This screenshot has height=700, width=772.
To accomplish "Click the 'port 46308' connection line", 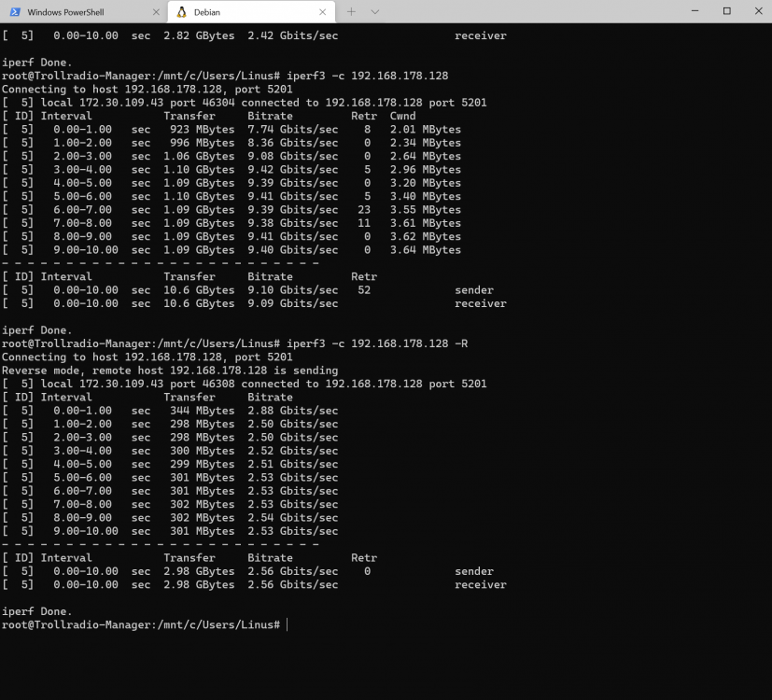I will click(x=245, y=384).
